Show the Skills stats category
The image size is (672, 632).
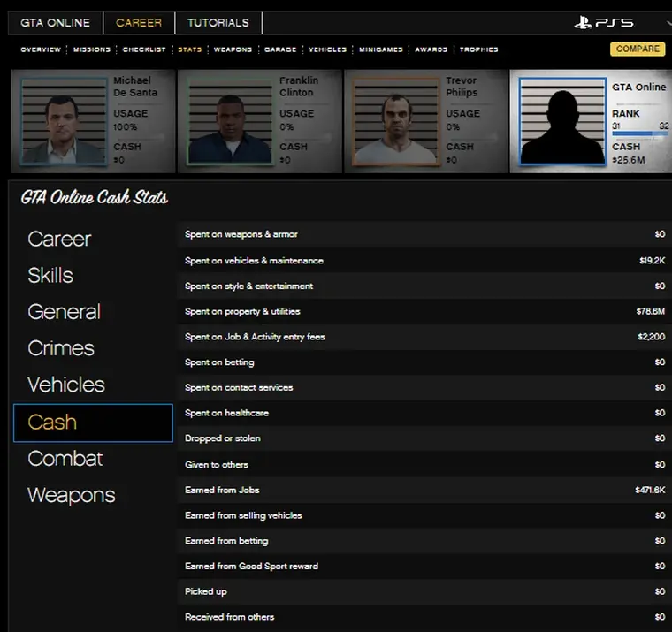pos(50,275)
